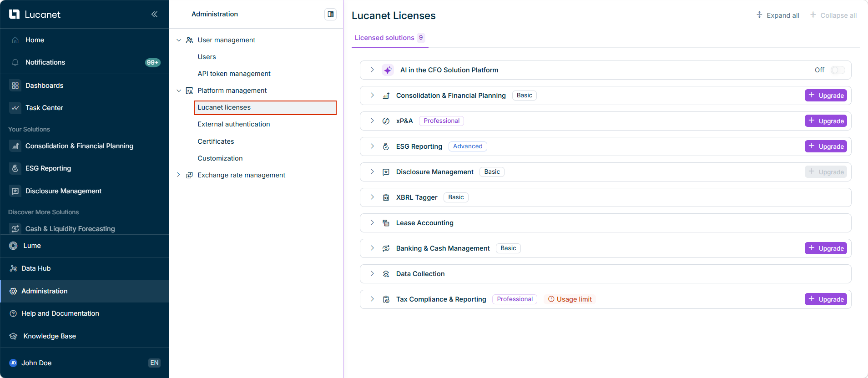Click the ESG Reporting sidebar icon
Screen dimensions: 868x378
click(x=15, y=168)
